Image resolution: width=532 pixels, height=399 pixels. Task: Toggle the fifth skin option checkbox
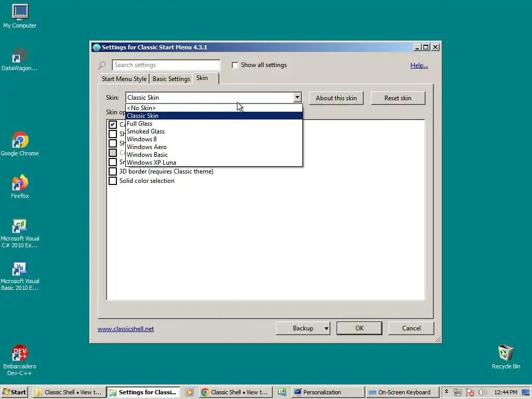point(113,162)
